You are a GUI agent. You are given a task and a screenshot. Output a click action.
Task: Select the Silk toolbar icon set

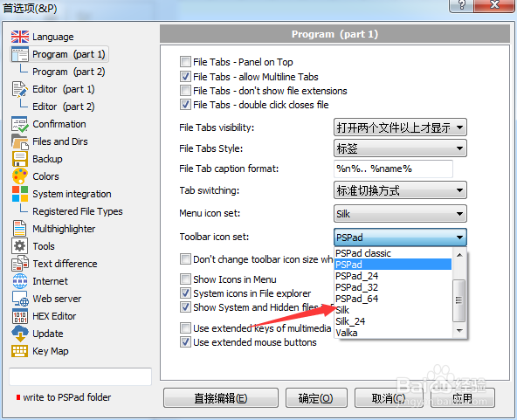(x=393, y=310)
